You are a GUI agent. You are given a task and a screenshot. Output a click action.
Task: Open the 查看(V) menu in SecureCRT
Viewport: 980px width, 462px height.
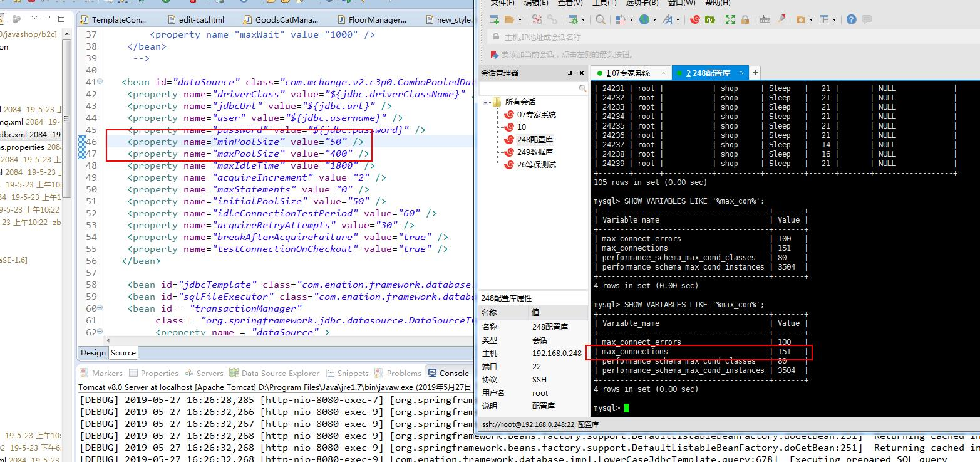tap(569, 3)
